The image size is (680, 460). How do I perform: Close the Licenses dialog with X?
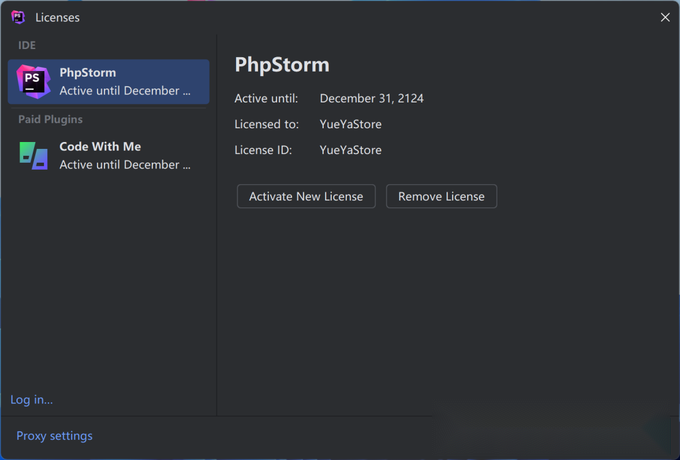(x=665, y=17)
